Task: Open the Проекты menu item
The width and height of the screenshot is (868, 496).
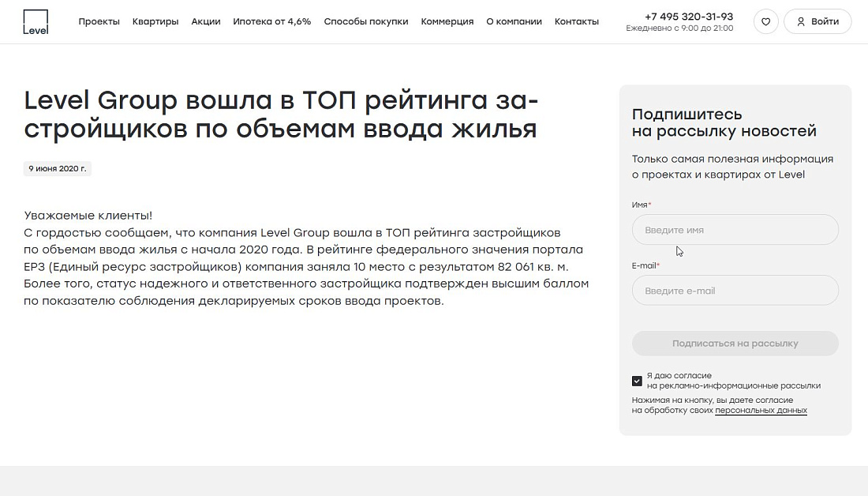Action: point(99,21)
